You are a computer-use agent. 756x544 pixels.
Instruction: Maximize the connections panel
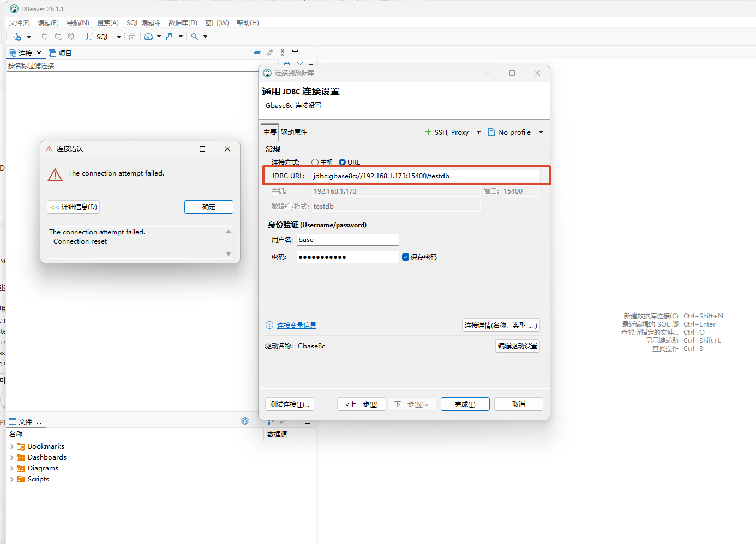[308, 52]
